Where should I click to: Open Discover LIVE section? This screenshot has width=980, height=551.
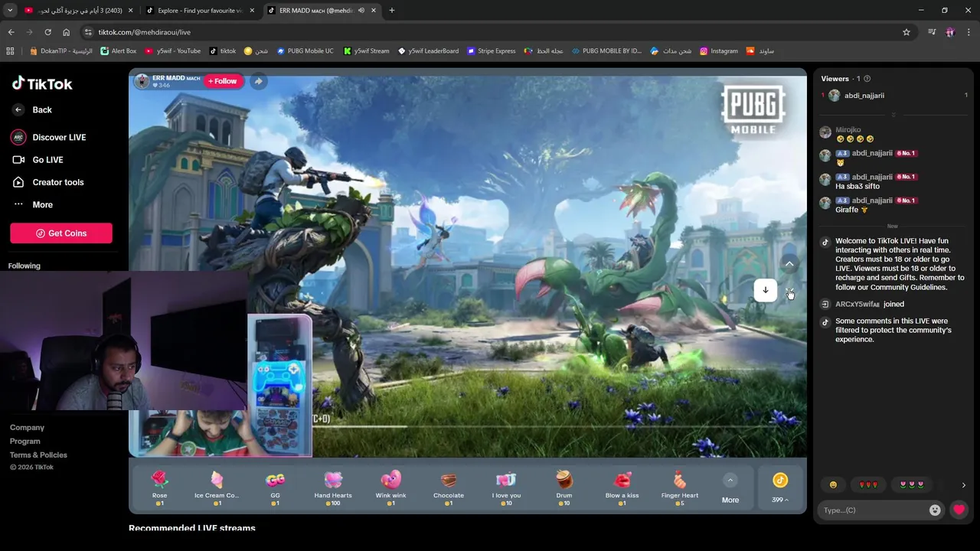(49, 137)
